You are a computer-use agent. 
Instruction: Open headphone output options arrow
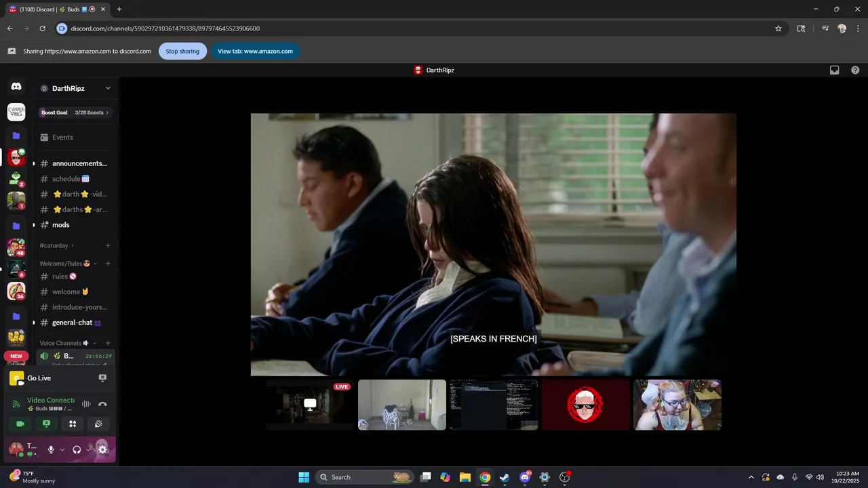[89, 449]
